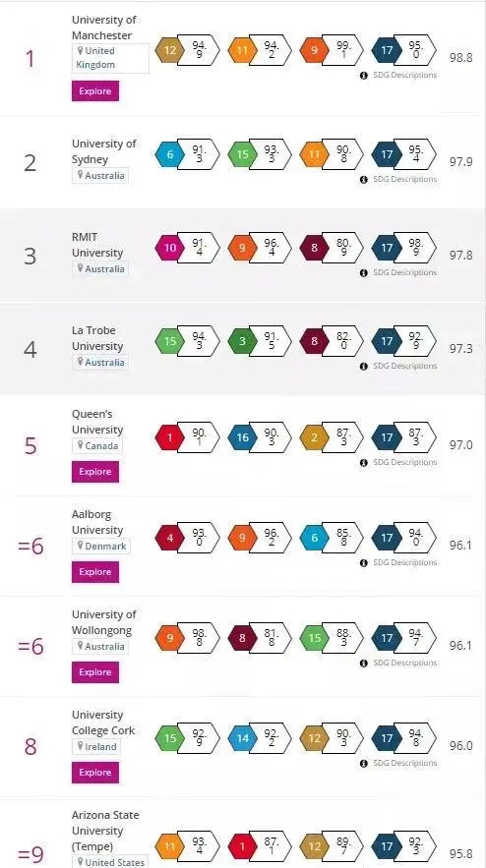
Task: Select SDG 4 badge for Aalborg University
Action: tap(170, 538)
